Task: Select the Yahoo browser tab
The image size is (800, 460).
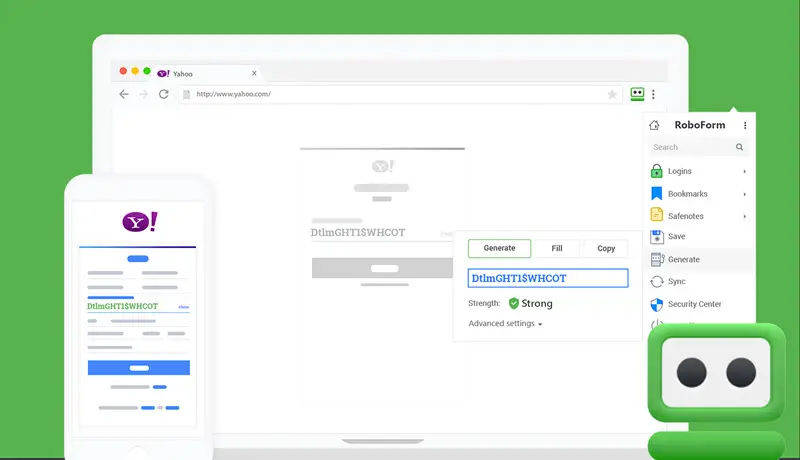Action: pos(207,73)
